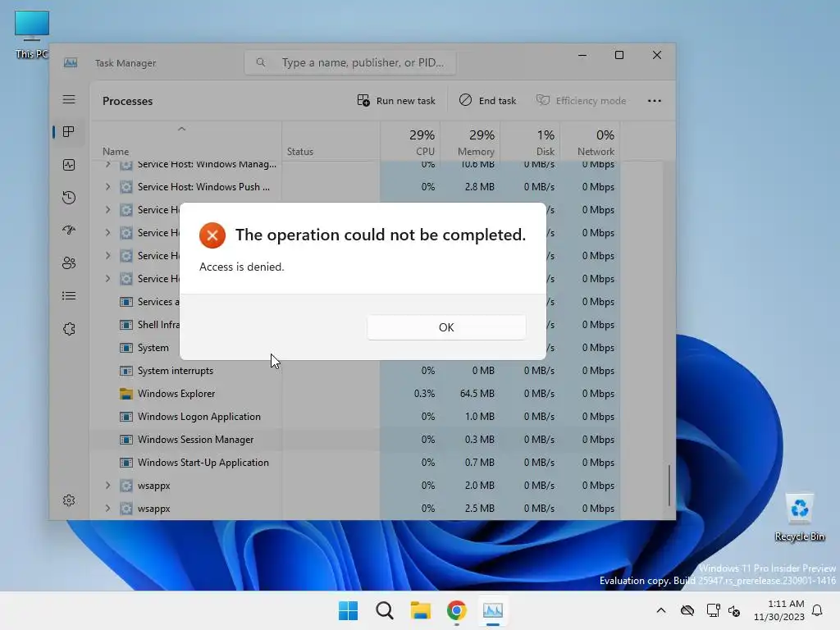Click OK in the access denied dialog
The image size is (840, 630).
446,327
